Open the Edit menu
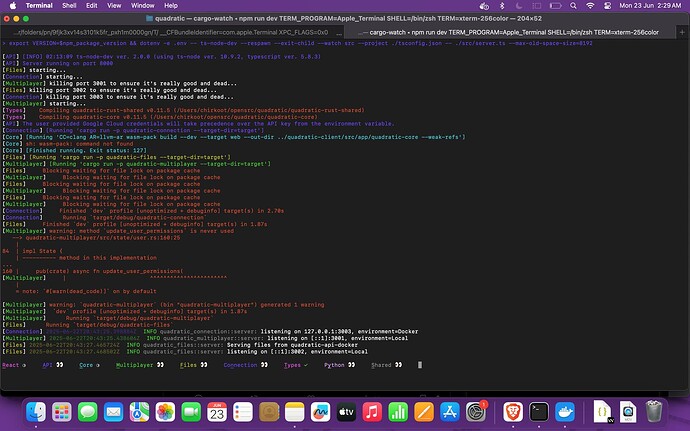Viewport: 690px width, 431px height. click(92, 6)
